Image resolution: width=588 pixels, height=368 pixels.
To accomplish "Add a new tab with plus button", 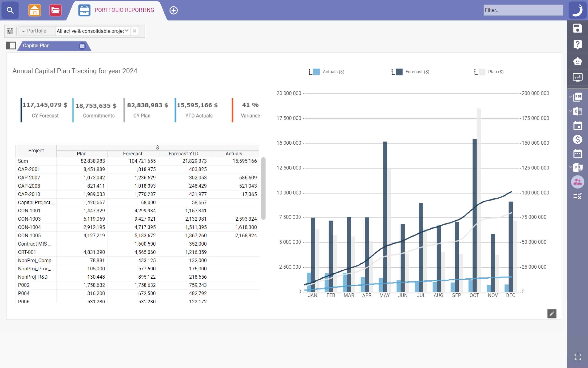I will pyautogui.click(x=173, y=10).
